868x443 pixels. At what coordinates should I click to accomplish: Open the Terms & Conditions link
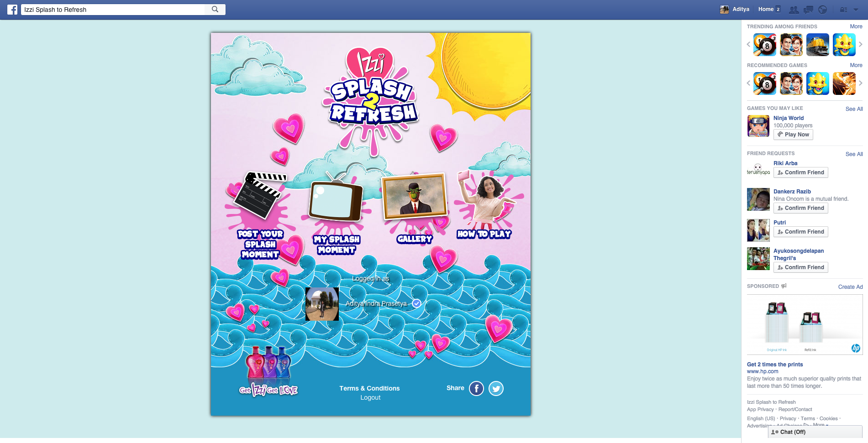tap(369, 388)
